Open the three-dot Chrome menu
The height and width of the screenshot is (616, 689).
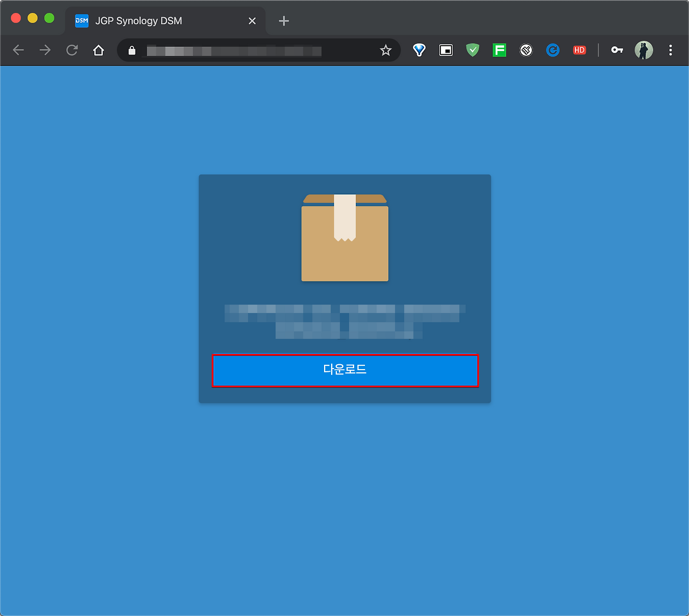tap(671, 50)
